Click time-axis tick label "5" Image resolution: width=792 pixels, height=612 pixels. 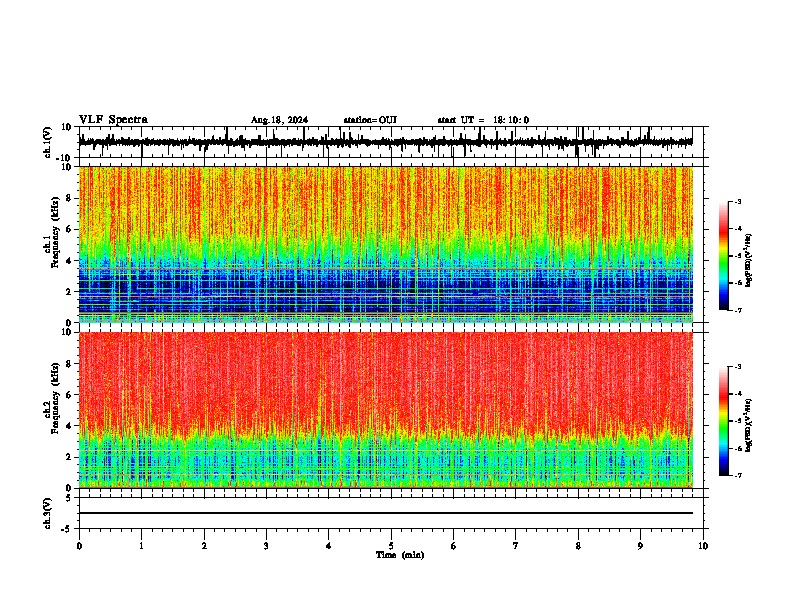[391, 546]
